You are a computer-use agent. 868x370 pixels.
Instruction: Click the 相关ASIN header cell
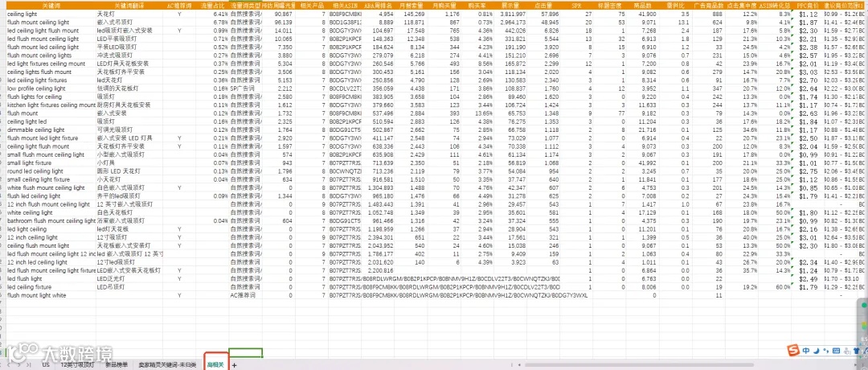(344, 5)
